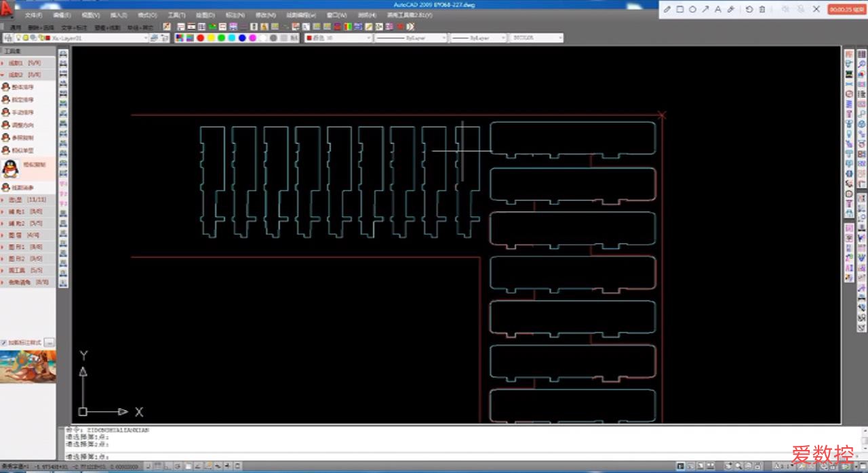Click the trash delete icon

click(x=762, y=9)
